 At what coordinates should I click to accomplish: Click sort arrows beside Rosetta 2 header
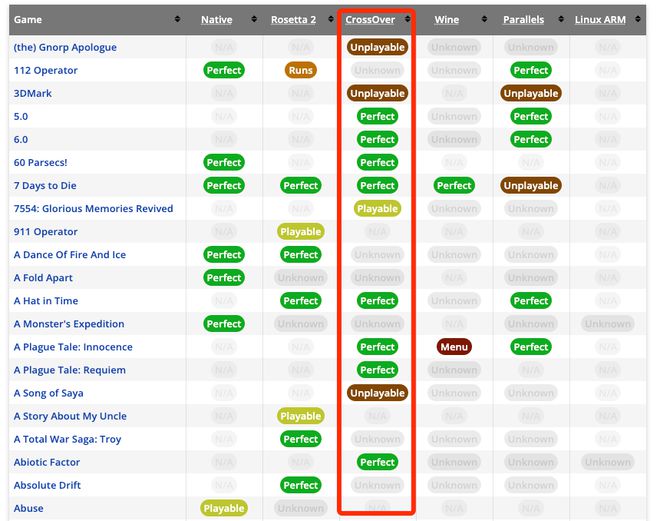click(x=331, y=19)
